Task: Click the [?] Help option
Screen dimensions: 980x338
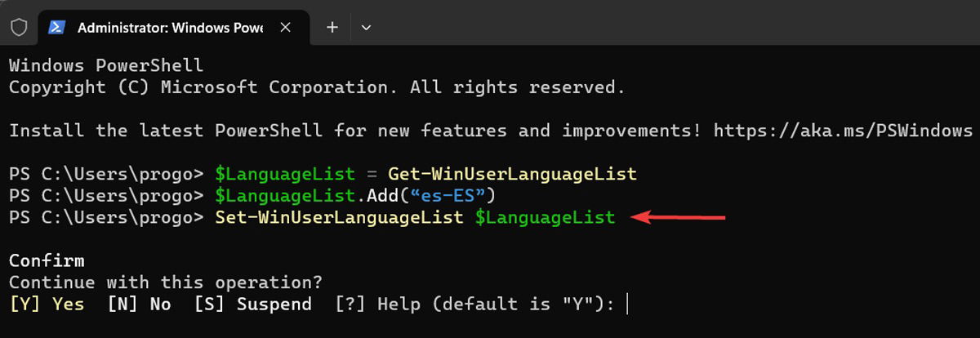Action: coord(376,305)
